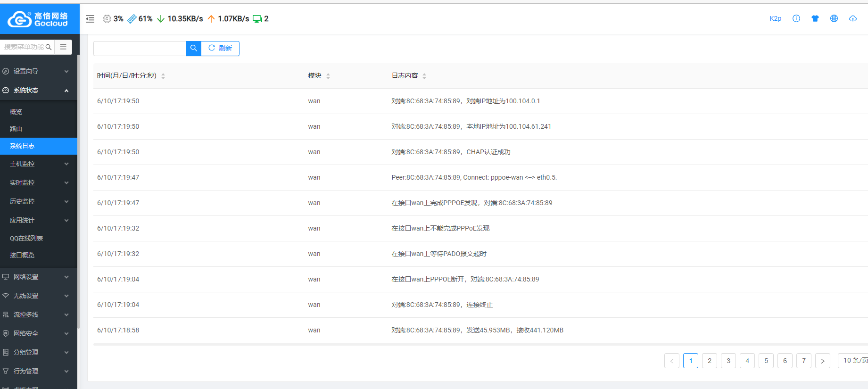Open 概览 in the sidebar

tap(17, 112)
